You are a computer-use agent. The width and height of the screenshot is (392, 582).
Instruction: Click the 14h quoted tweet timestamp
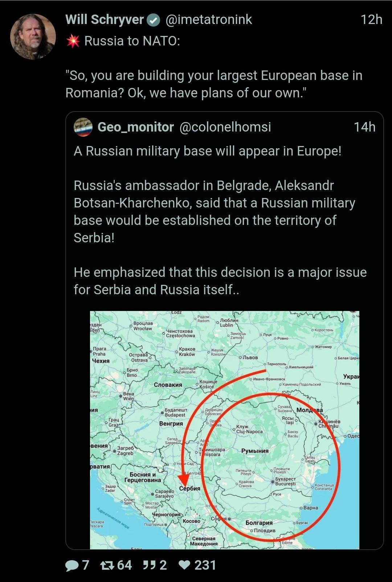364,127
